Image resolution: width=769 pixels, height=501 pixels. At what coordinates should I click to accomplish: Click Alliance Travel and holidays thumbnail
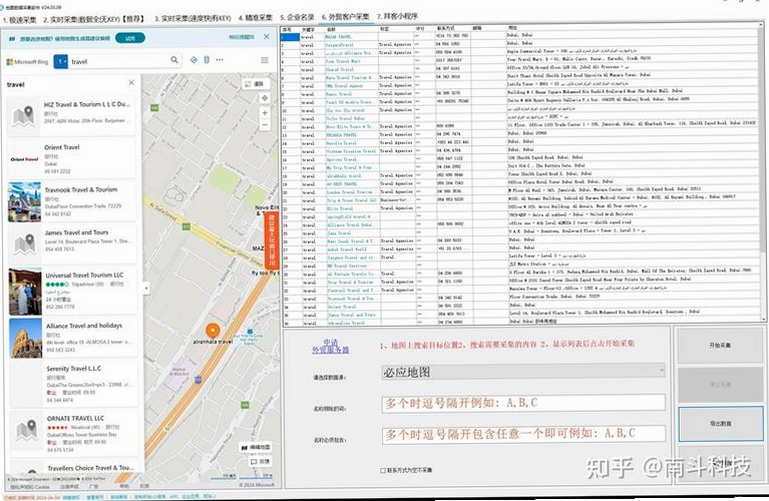[26, 338]
